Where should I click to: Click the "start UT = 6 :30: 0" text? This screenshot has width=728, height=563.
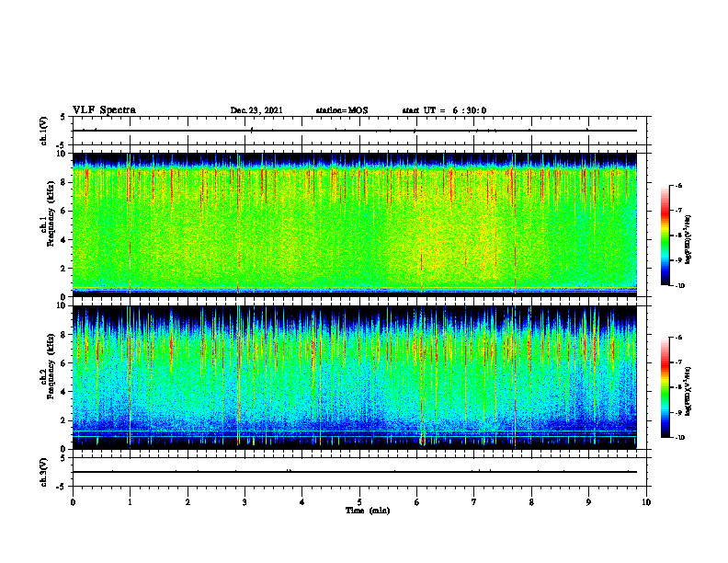[x=444, y=110]
